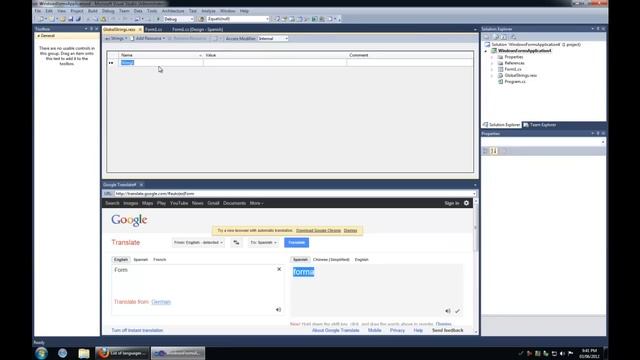
Task: Click the Start Debugging play icon
Action: [x=158, y=19]
